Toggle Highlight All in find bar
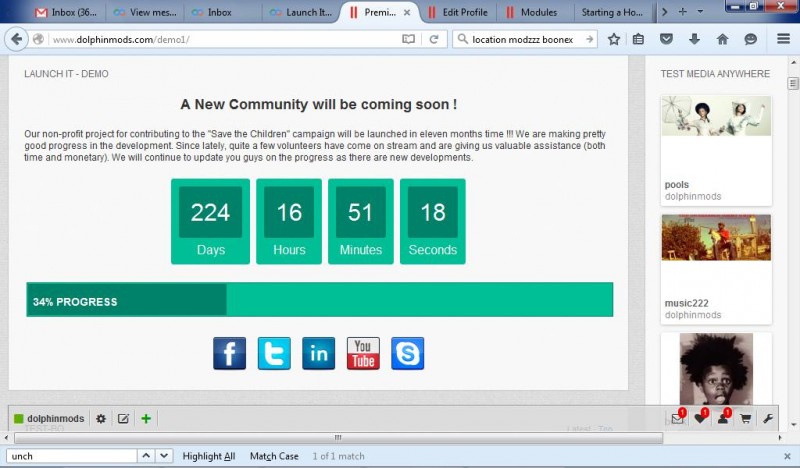Screen dimensions: 800x468 (x=209, y=456)
